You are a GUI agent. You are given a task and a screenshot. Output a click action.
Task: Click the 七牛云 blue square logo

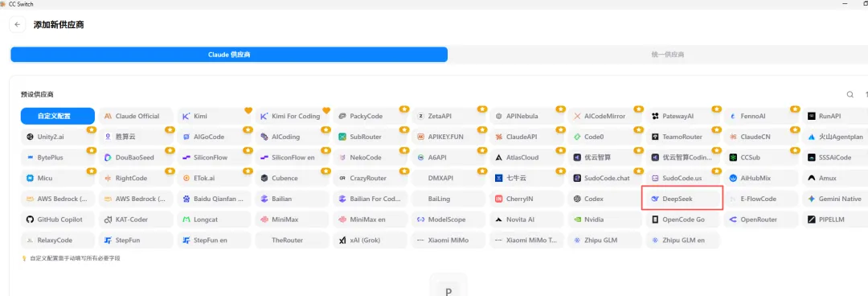click(x=499, y=178)
